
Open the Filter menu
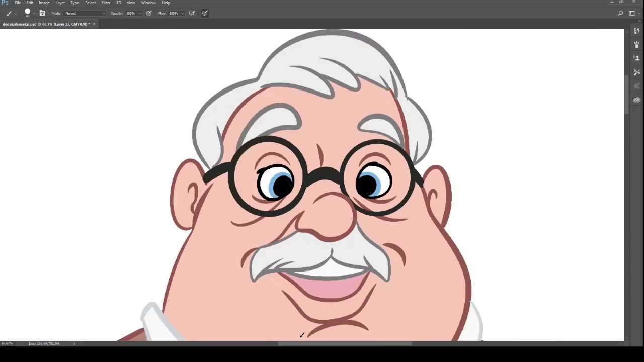[x=106, y=3]
